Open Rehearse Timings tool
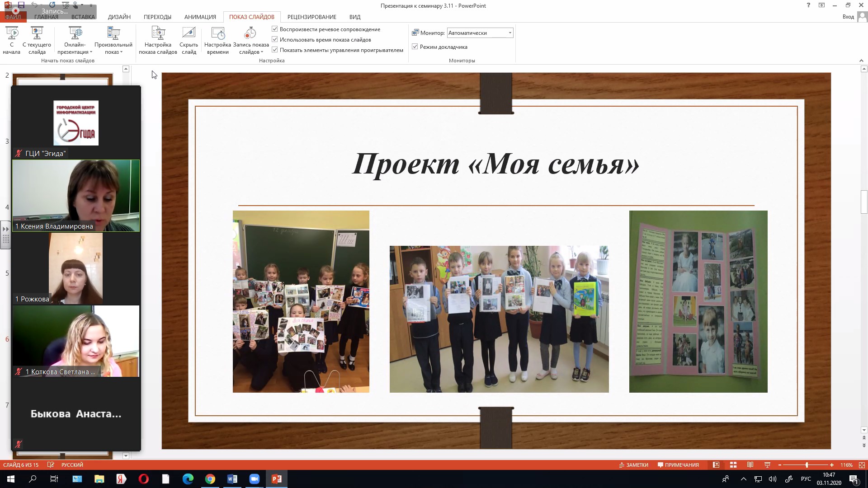Viewport: 868px width, 488px height. pos(217,33)
